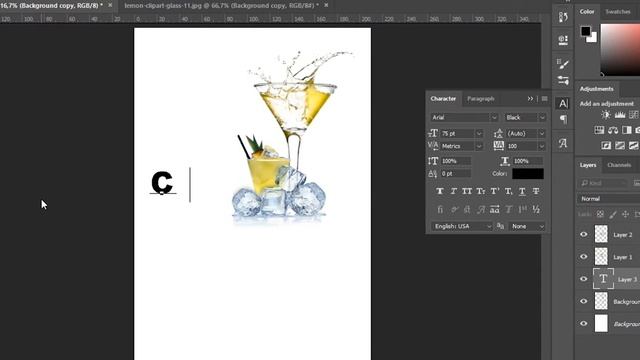The height and width of the screenshot is (360, 640).
Task: Open the Character Styles dock icon
Action: tap(563, 143)
